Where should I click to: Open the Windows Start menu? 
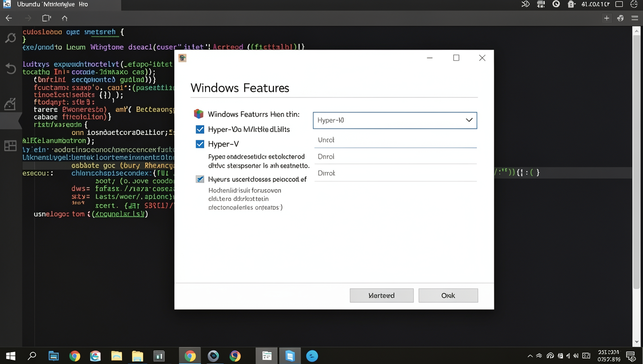click(11, 356)
